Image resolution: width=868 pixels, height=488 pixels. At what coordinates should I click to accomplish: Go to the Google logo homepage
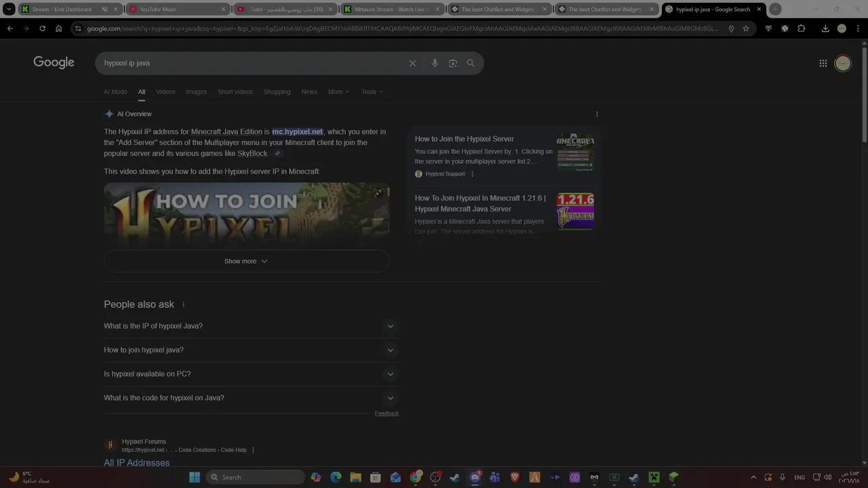54,62
